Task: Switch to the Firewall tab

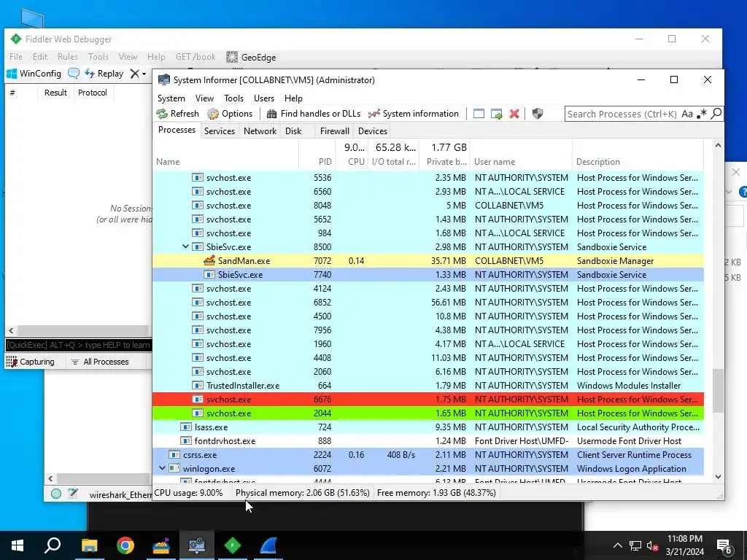Action: 334,131
